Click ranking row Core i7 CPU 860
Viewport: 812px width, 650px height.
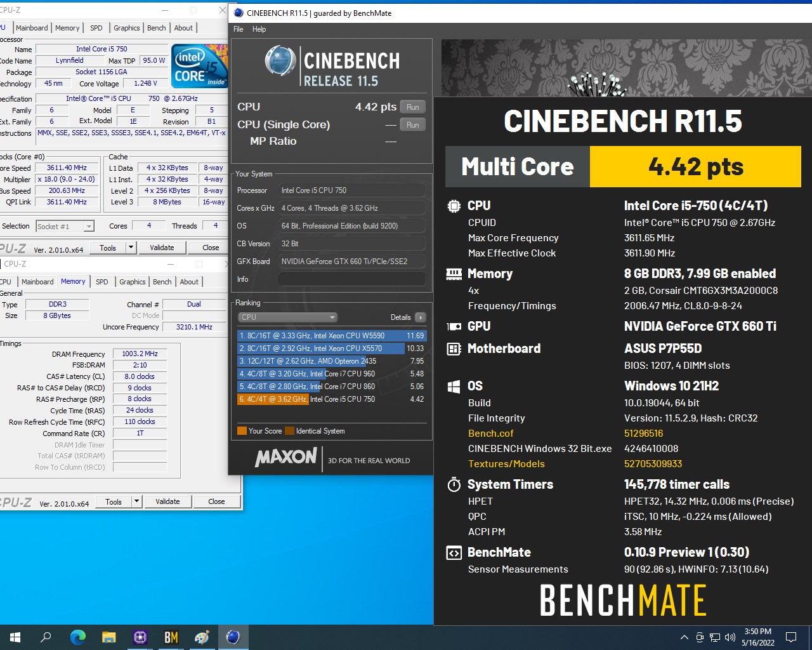332,387
